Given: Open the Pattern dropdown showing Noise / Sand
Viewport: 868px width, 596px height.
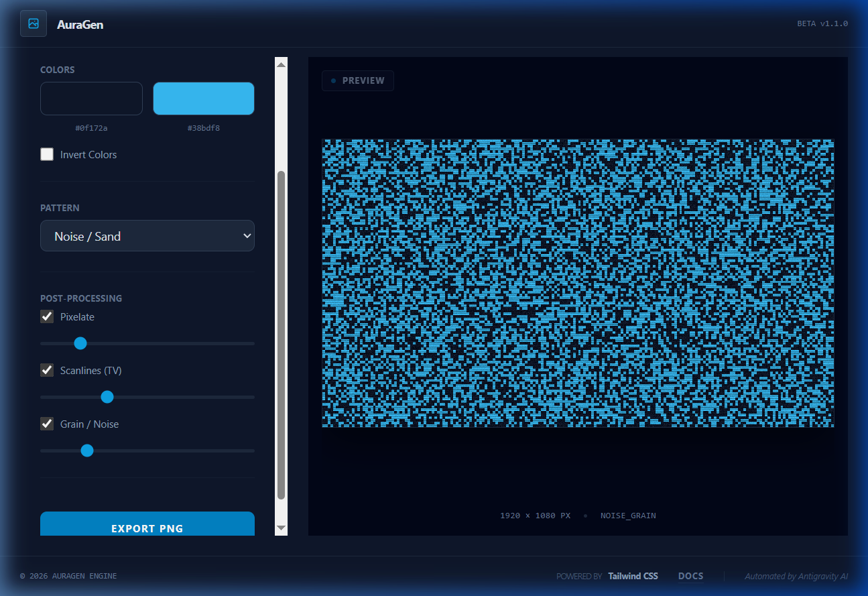Looking at the screenshot, I should click(x=147, y=236).
